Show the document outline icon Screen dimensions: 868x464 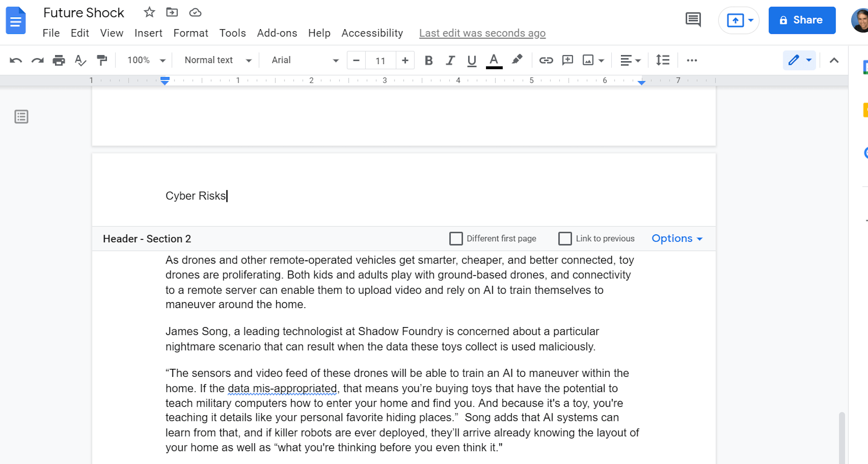[21, 116]
